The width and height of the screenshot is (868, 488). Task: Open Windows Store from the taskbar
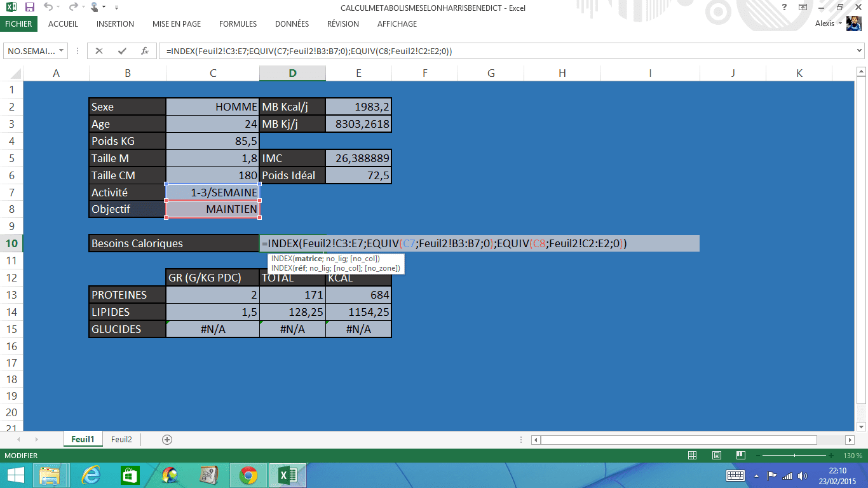tap(130, 475)
